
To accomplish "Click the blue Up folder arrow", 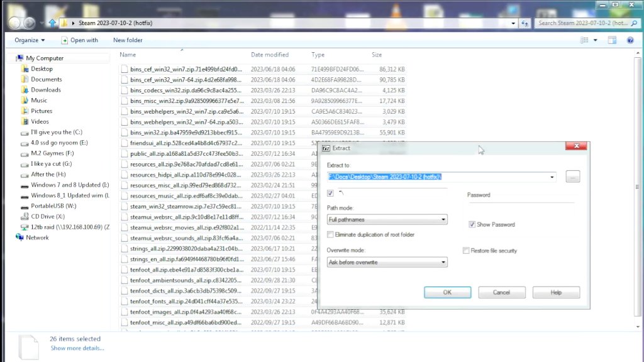I will tap(52, 23).
